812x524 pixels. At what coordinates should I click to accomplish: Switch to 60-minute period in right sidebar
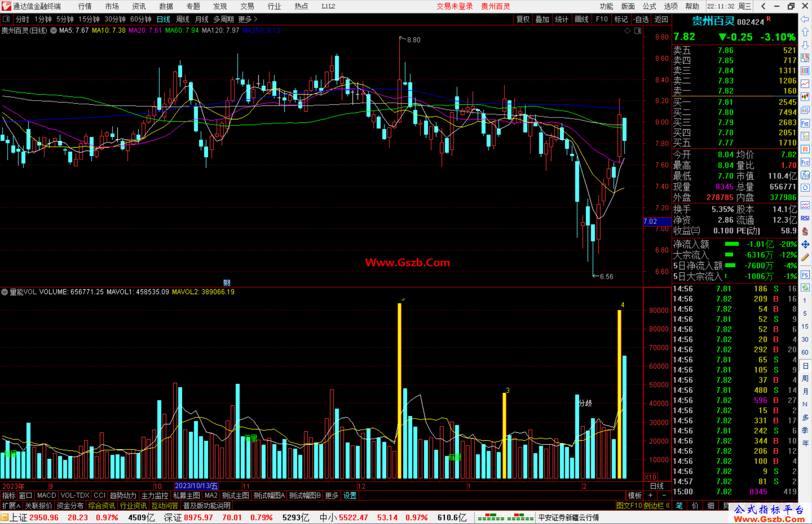[805, 352]
